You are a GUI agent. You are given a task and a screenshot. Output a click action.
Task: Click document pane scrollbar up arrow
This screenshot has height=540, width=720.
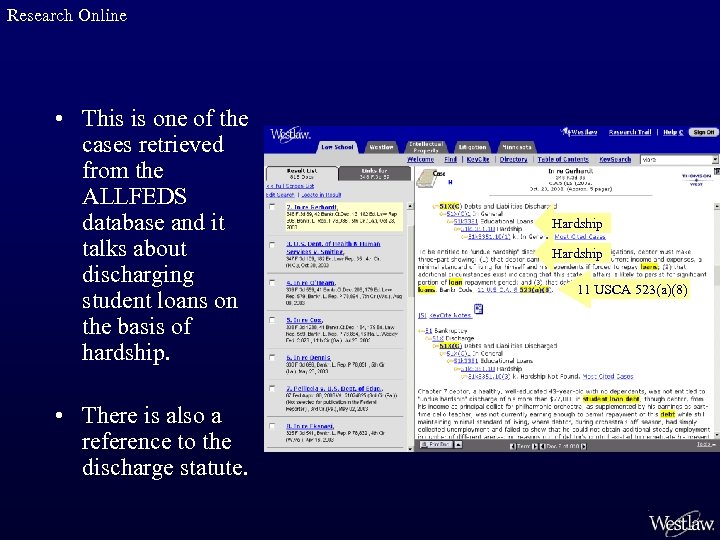[717, 207]
